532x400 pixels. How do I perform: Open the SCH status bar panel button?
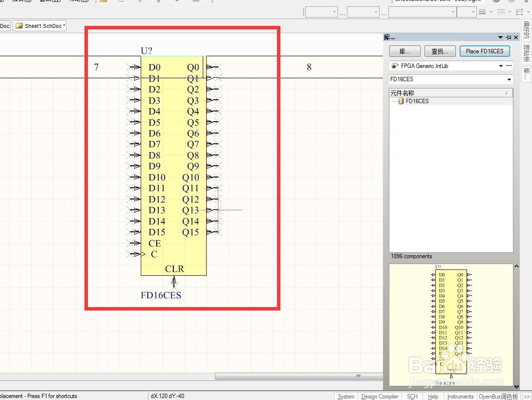pyautogui.click(x=412, y=396)
